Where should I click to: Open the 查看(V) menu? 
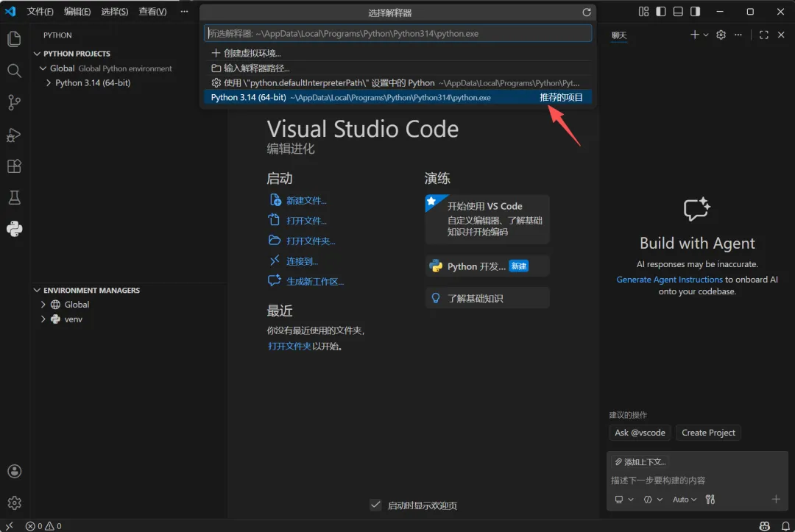click(x=152, y=11)
